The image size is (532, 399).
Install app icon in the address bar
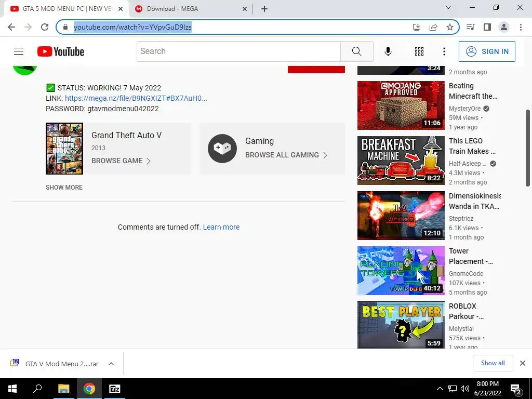coord(417,27)
